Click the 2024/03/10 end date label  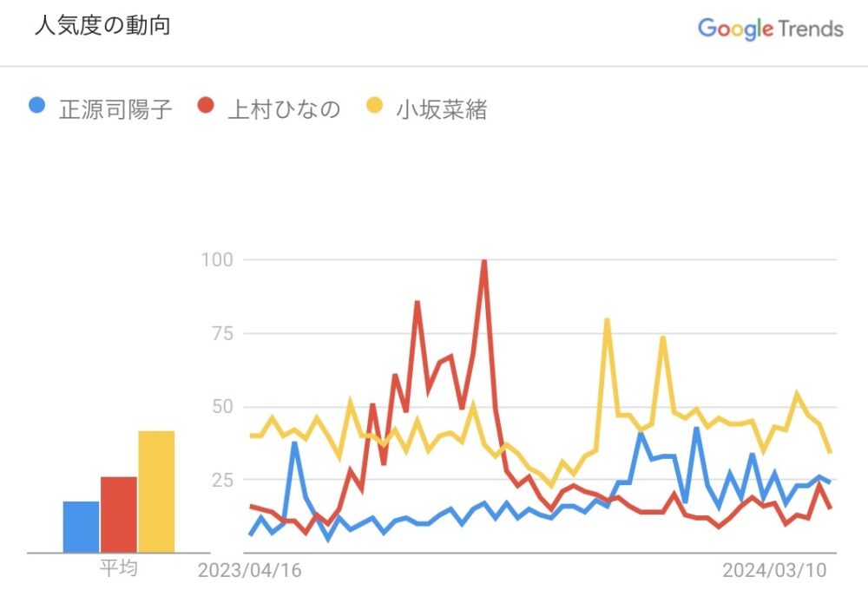[774, 571]
